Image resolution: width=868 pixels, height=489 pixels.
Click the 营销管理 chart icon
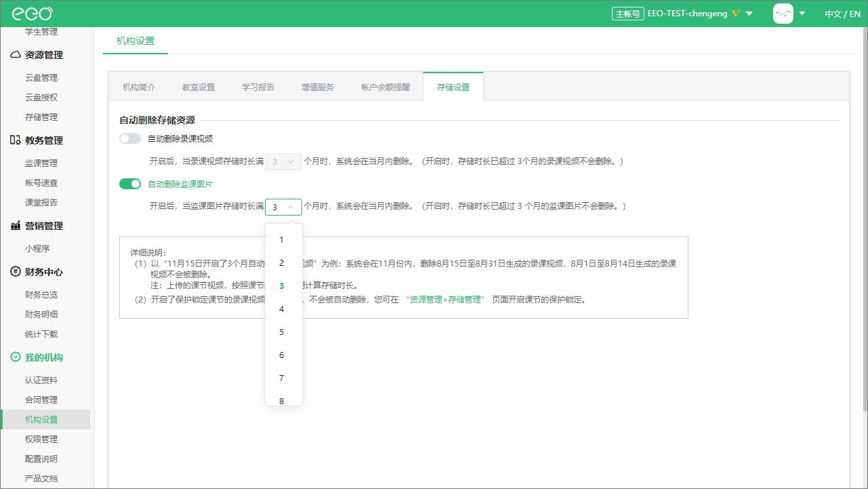[16, 226]
